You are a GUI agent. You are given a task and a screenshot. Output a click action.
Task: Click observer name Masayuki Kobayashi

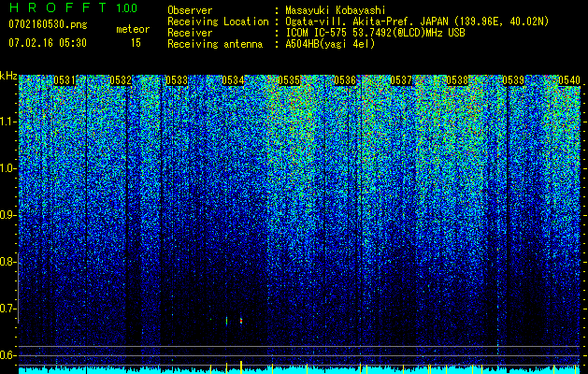click(x=336, y=10)
